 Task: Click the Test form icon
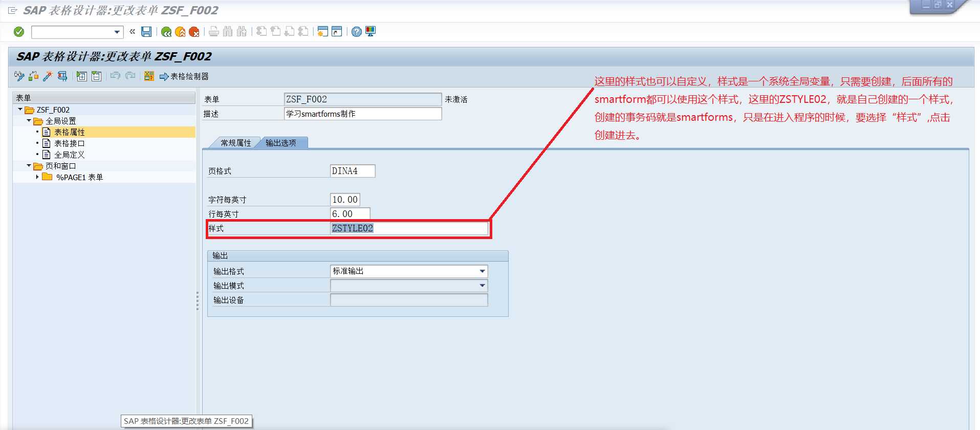62,76
